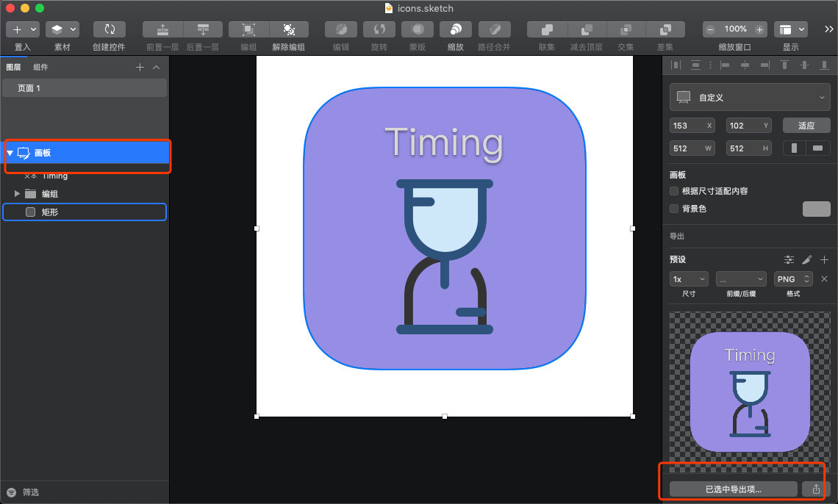The height and width of the screenshot is (504, 838).
Task: Click the X position field 153
Action: [x=692, y=126]
